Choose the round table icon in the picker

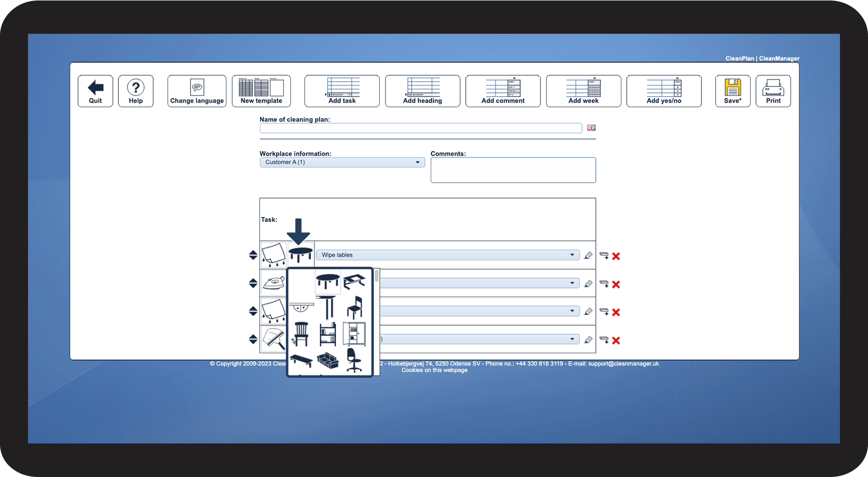coord(328,282)
